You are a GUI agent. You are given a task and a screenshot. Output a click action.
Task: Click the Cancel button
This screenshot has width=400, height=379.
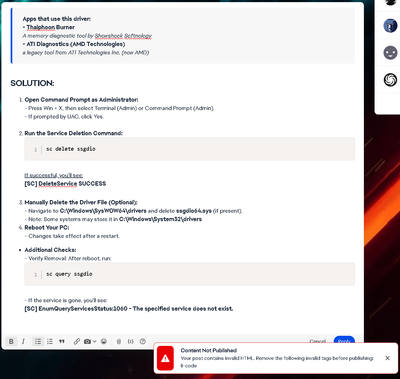coord(318,341)
